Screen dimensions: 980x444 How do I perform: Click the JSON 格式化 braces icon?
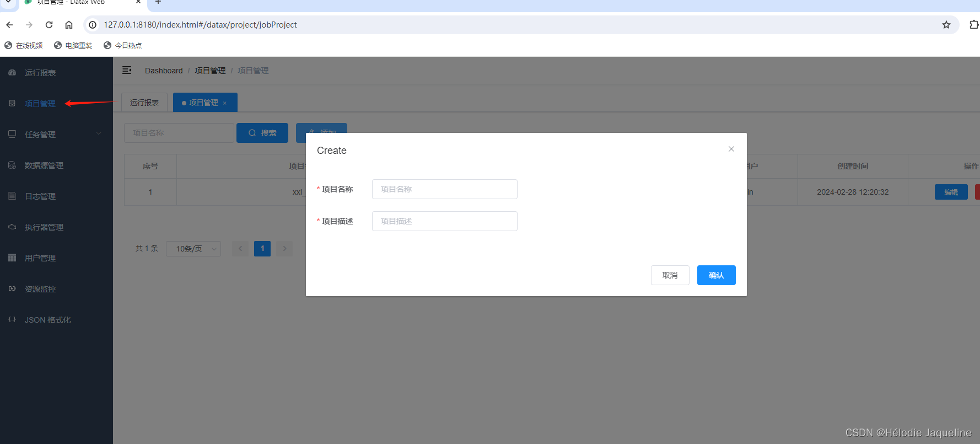click(12, 319)
